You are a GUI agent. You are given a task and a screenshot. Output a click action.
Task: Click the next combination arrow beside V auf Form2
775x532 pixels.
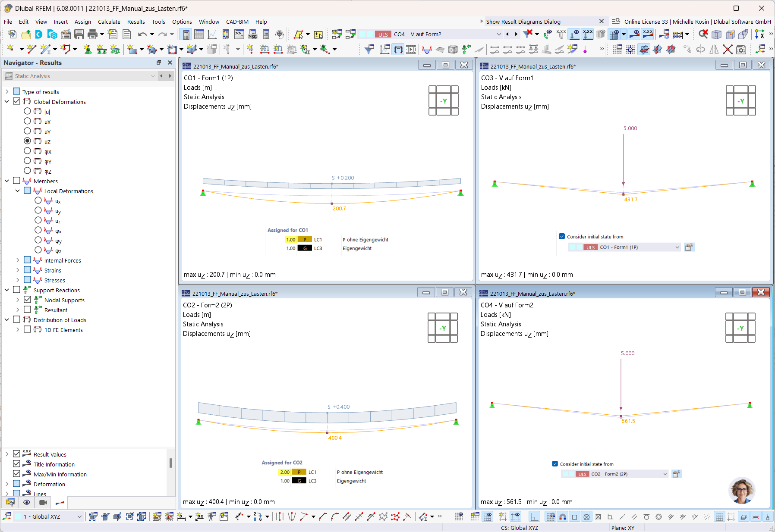tap(516, 34)
